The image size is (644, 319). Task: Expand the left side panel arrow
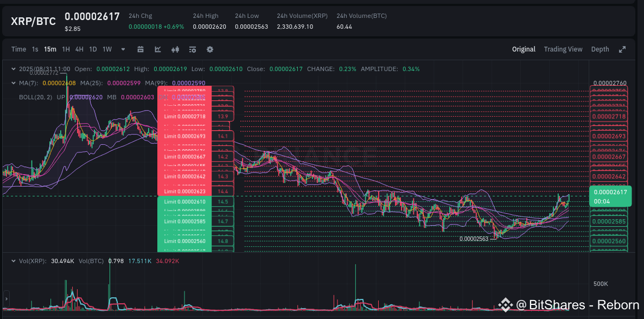pos(6,298)
